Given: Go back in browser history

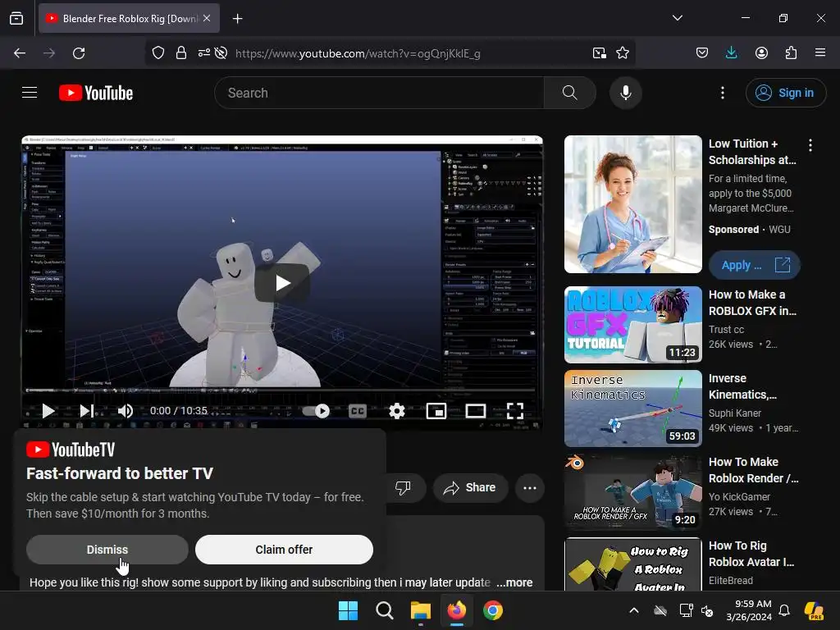Looking at the screenshot, I should coord(20,53).
